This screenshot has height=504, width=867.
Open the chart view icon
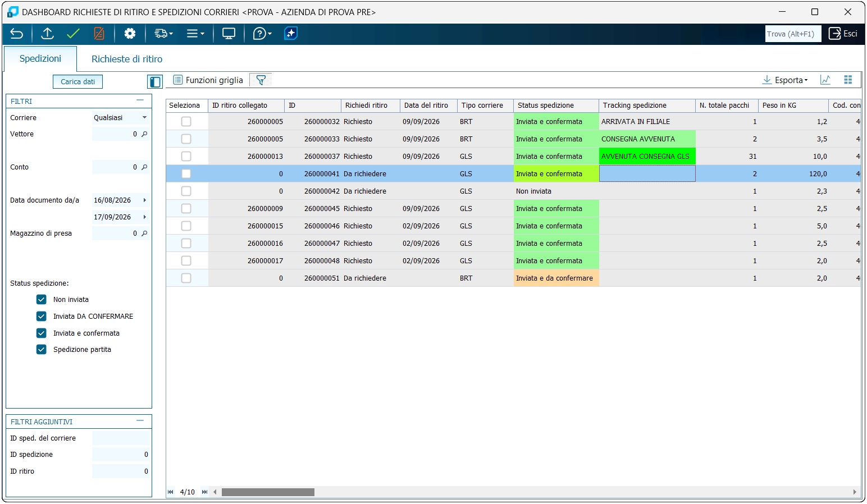pyautogui.click(x=825, y=80)
